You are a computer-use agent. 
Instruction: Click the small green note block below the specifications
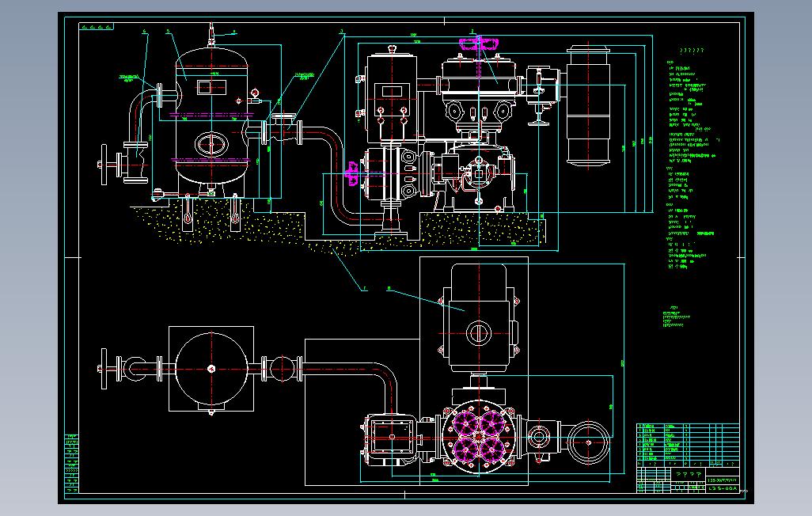coord(677,317)
